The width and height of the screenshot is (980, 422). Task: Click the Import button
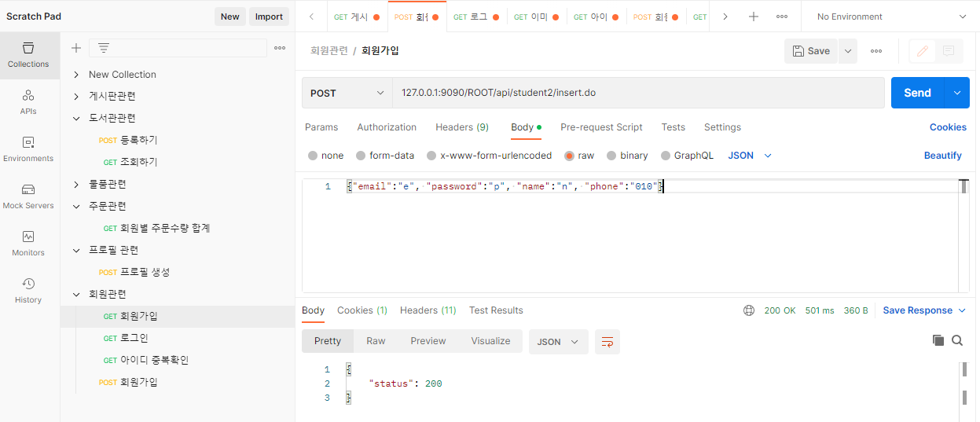coord(269,17)
